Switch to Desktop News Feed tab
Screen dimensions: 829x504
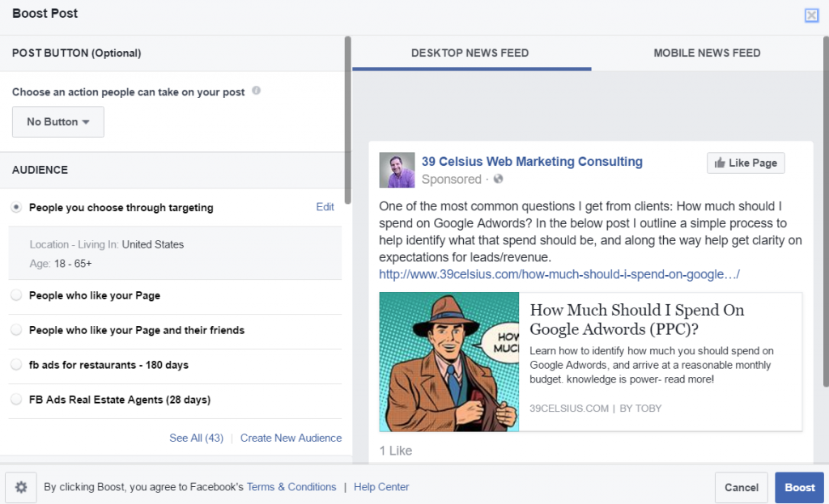coord(470,53)
